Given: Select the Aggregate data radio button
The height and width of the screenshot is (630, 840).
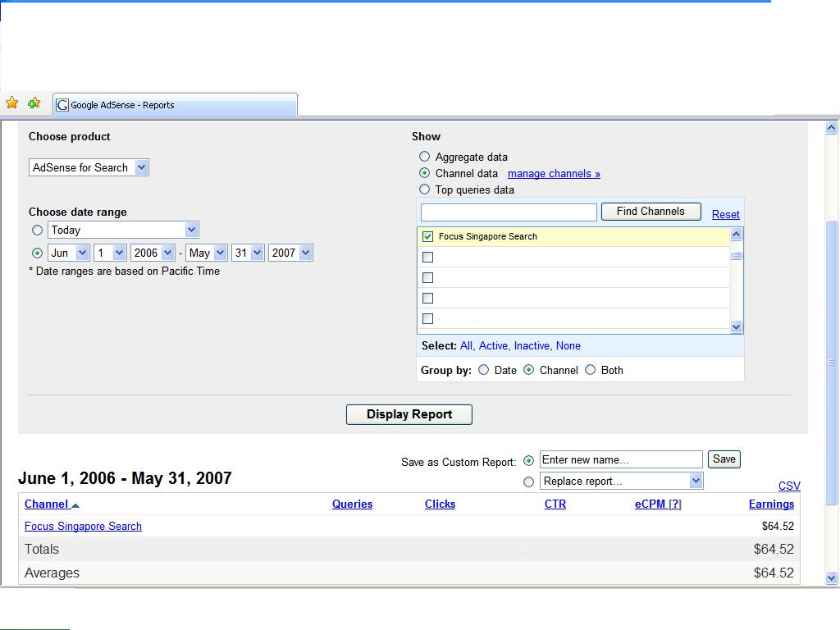Looking at the screenshot, I should [x=424, y=157].
